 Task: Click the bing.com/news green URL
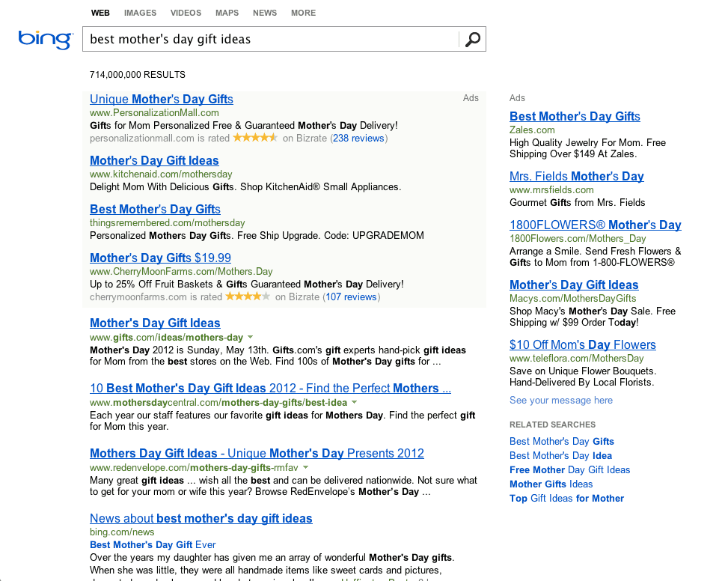click(x=122, y=532)
